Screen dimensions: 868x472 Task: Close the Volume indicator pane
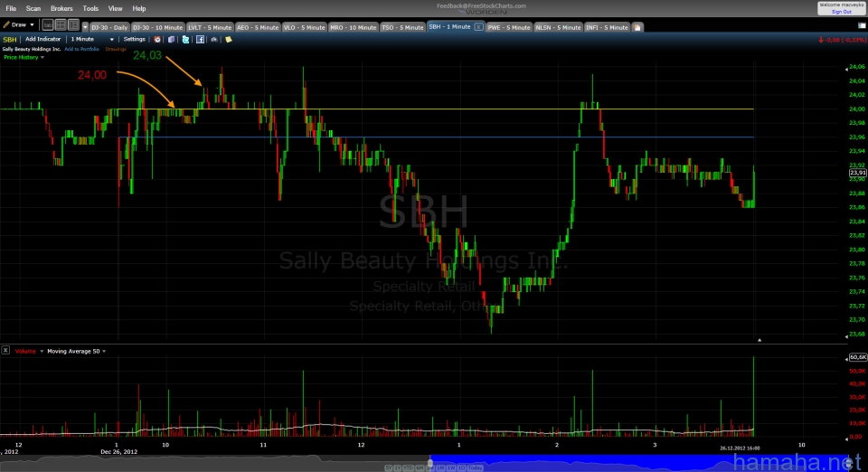tap(5, 350)
